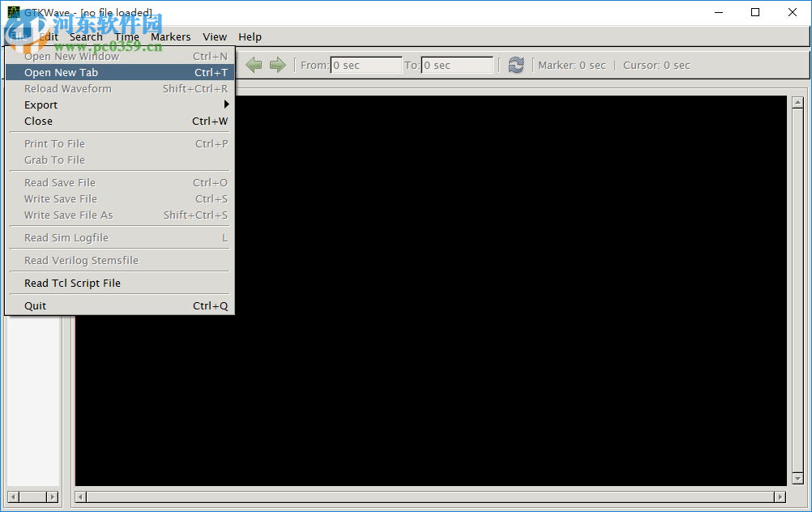This screenshot has width=812, height=512.
Task: Click vertical scrollbar up arrow
Action: click(797, 102)
